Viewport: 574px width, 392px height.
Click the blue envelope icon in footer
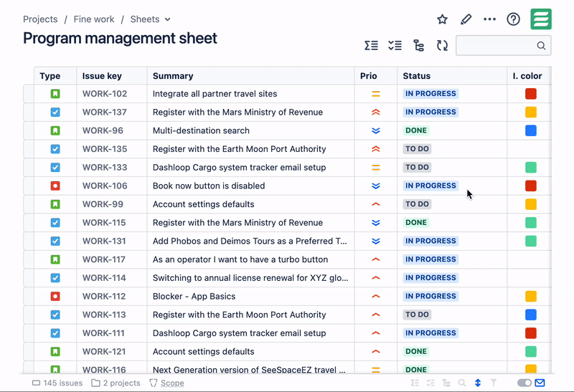click(x=540, y=383)
